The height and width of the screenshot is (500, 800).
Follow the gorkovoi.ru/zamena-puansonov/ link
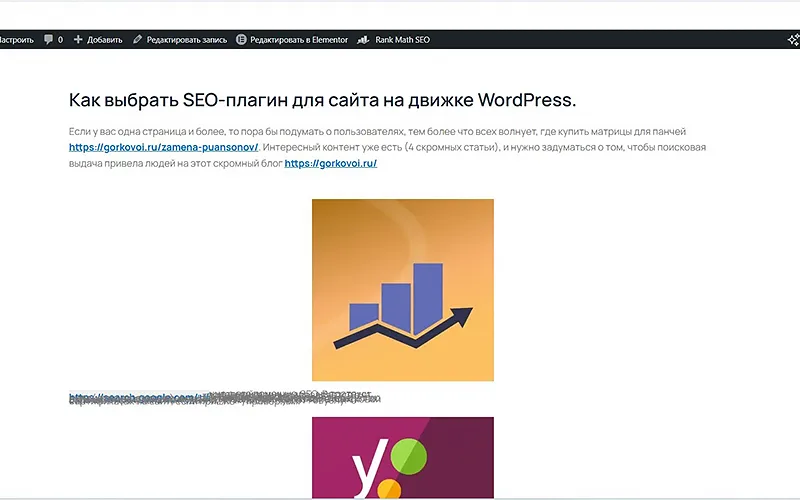click(164, 147)
